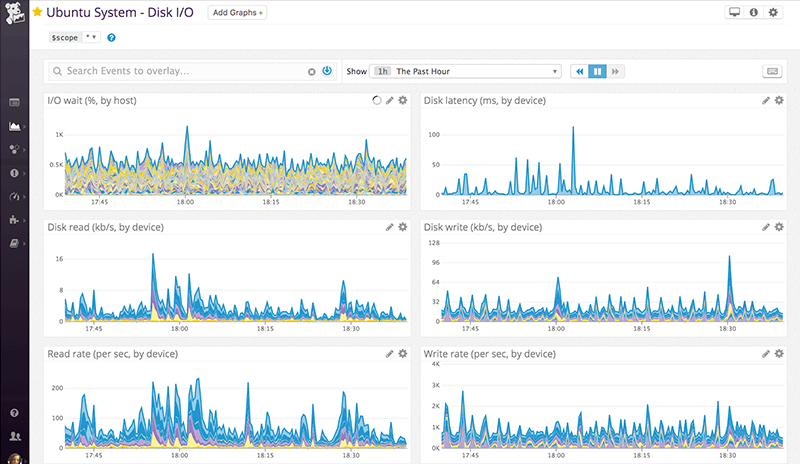Pause live dashboard updates

(x=597, y=72)
